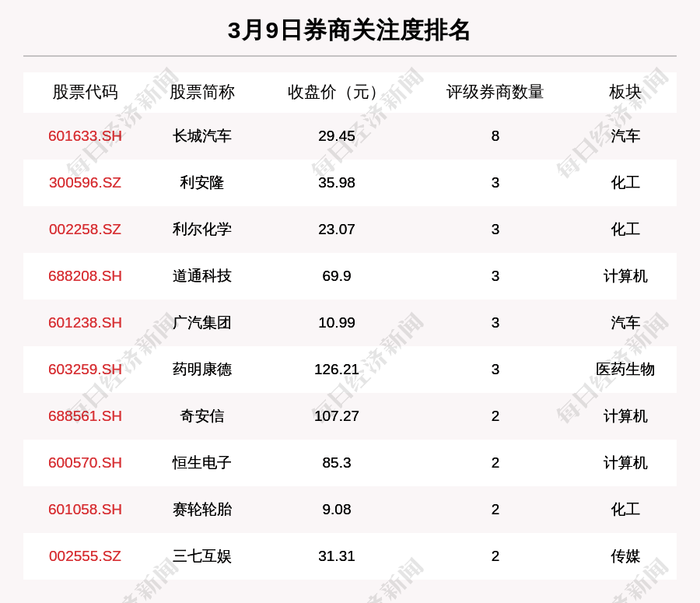
Task: Click the 股票代码 column header
Action: (86, 92)
